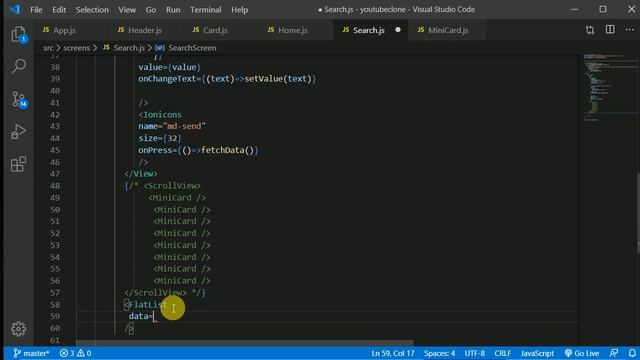
Task: Open the View menu
Action: 127,9
